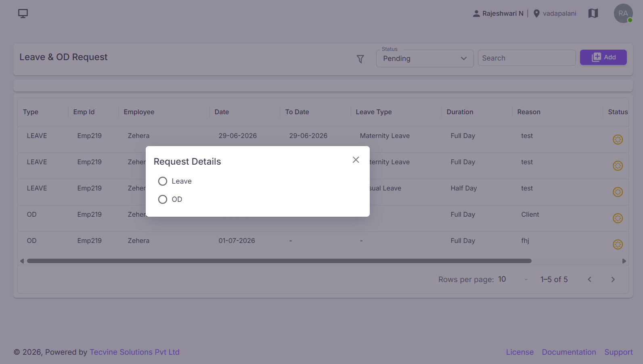Open the Tecvine Solutions Pvt Ltd link

[x=134, y=352]
